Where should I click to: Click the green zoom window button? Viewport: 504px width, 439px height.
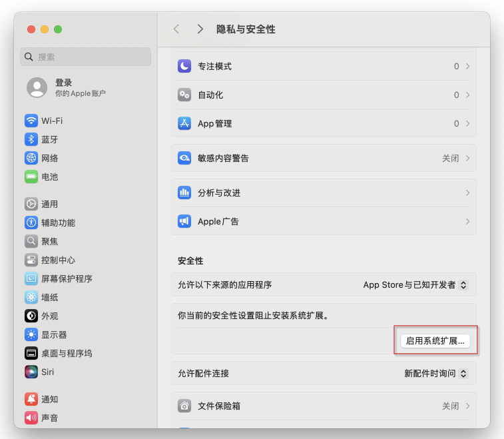(58, 29)
